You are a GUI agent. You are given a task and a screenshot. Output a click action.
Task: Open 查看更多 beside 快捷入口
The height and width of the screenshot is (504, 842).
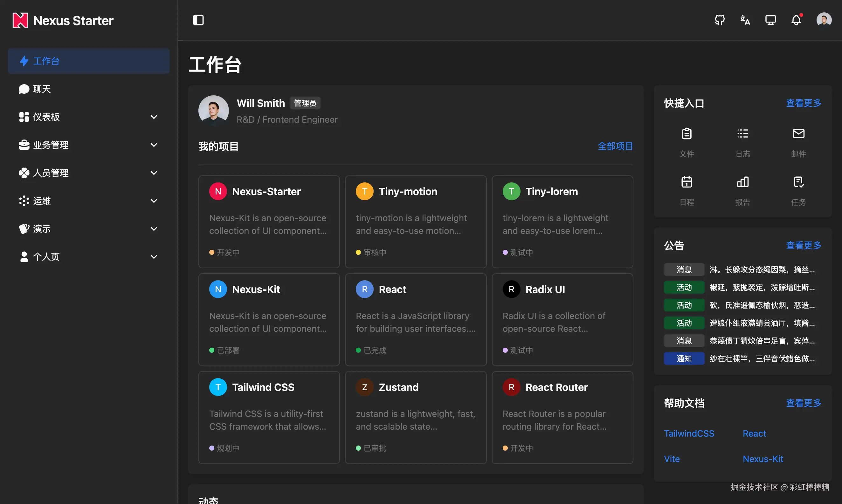pos(803,103)
